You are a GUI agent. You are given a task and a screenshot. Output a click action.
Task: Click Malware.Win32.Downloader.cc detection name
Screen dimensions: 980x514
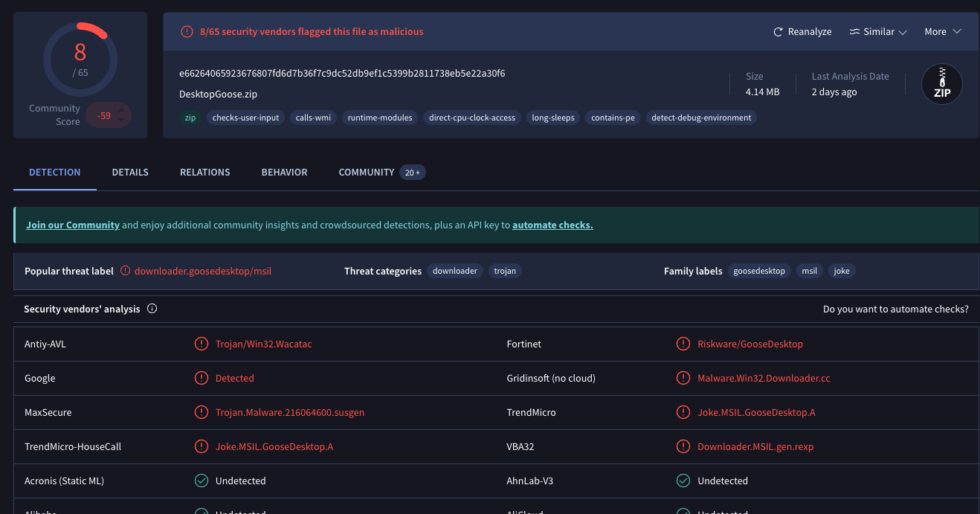pos(764,378)
